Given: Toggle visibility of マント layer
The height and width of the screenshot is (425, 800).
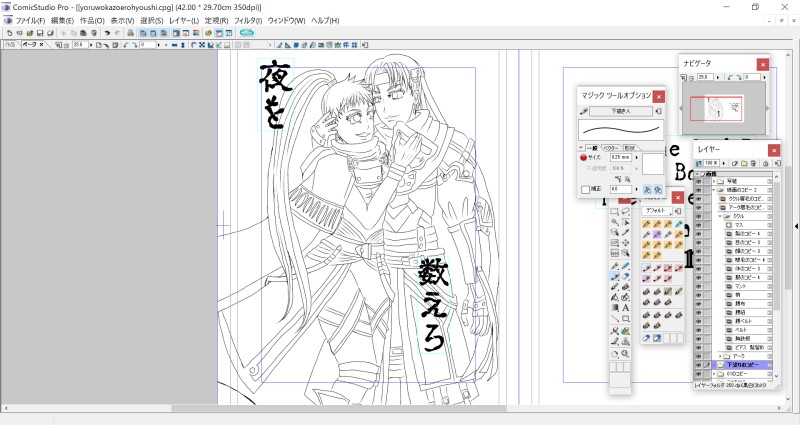Looking at the screenshot, I should tap(698, 286).
